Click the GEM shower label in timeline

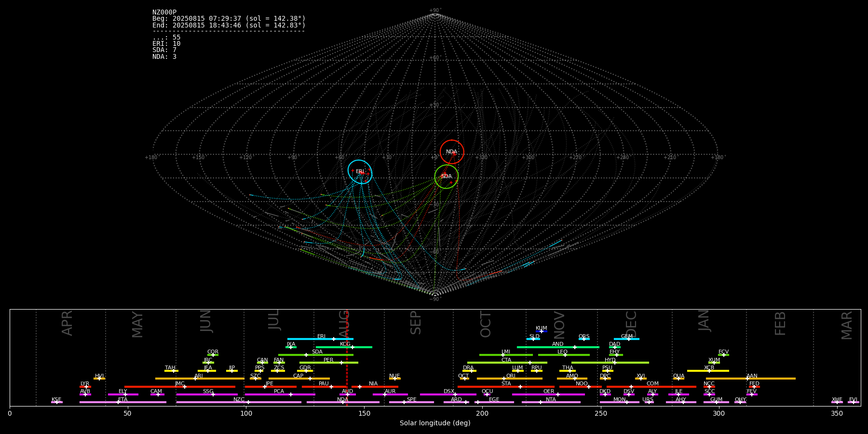[627, 336]
